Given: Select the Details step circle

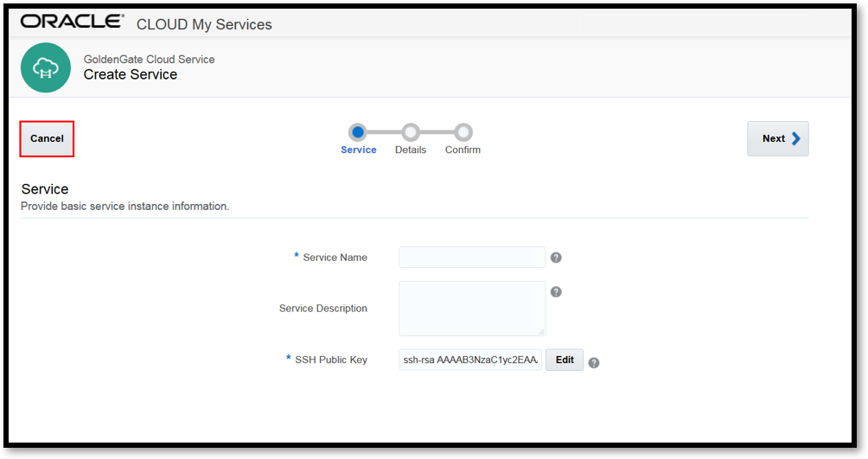Looking at the screenshot, I should point(410,132).
